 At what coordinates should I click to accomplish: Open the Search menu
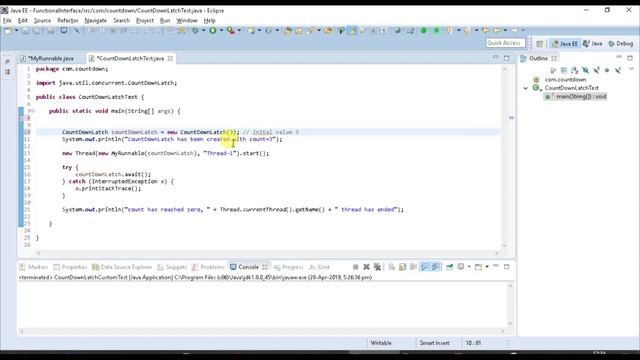[121, 20]
